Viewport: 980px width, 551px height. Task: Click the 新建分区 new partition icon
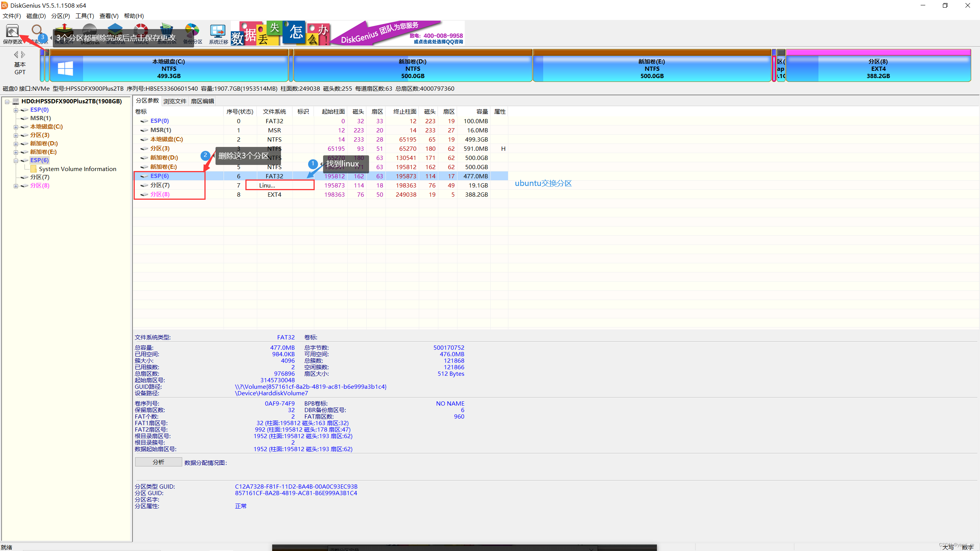[115, 31]
